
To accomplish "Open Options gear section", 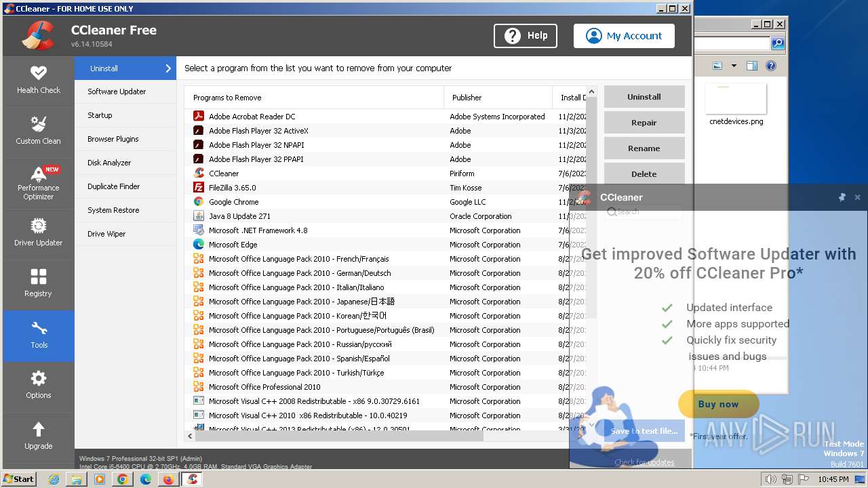I will click(39, 386).
